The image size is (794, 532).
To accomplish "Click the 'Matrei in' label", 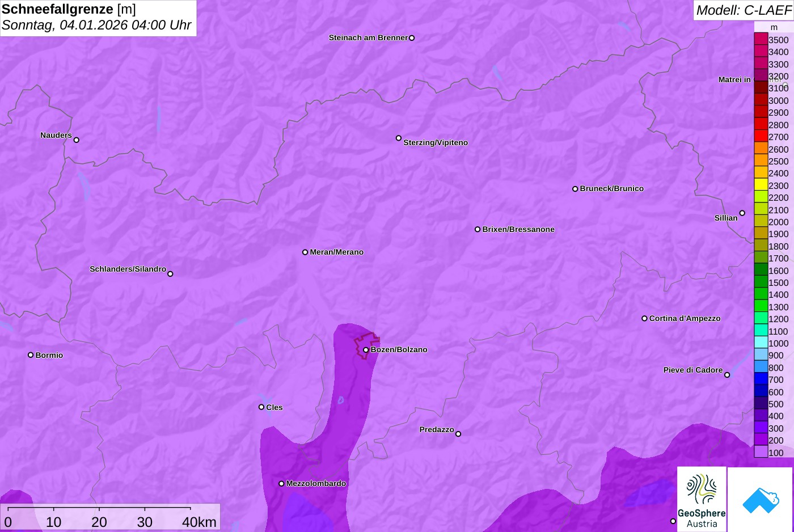I will tap(734, 79).
